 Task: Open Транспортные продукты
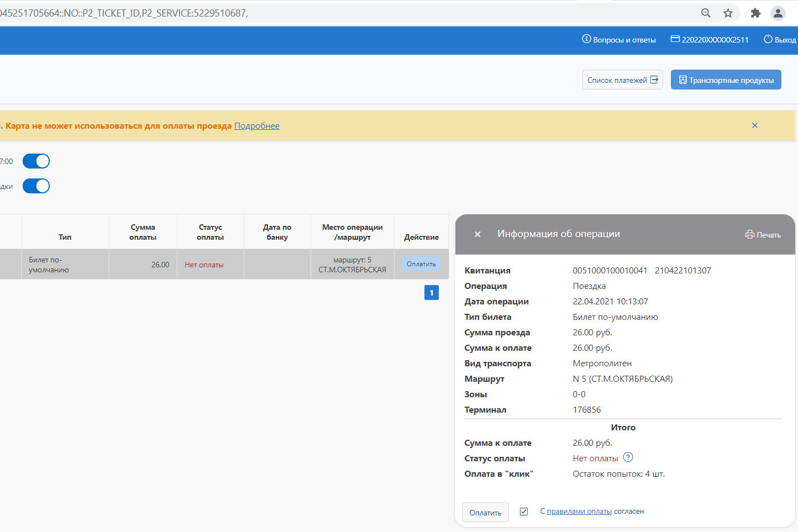tap(726, 80)
